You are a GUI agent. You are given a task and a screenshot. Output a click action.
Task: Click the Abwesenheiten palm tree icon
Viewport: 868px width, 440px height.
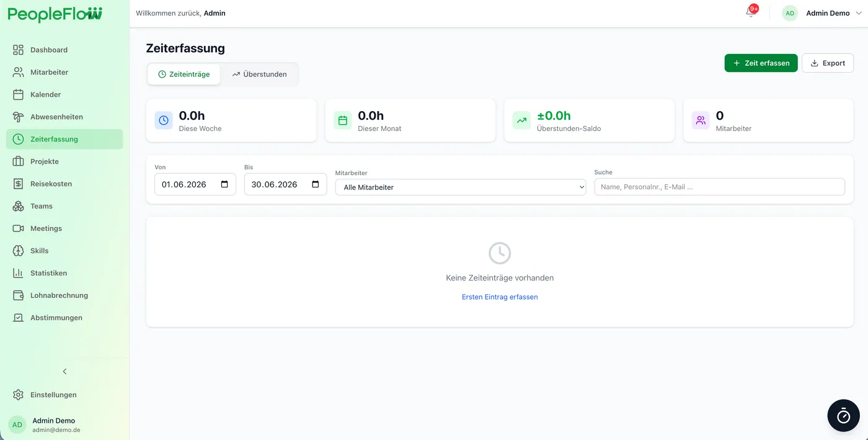click(x=18, y=117)
